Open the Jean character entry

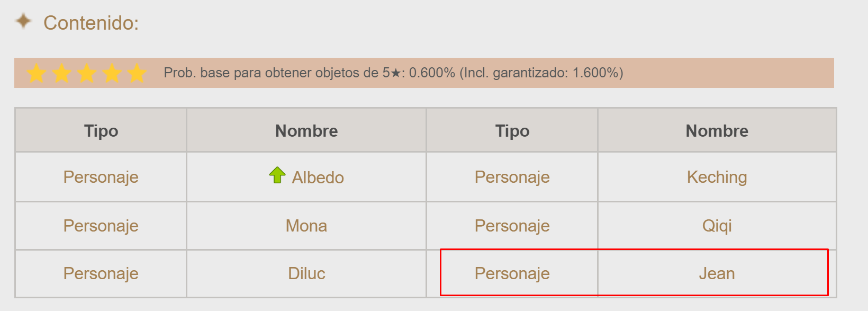[717, 273]
